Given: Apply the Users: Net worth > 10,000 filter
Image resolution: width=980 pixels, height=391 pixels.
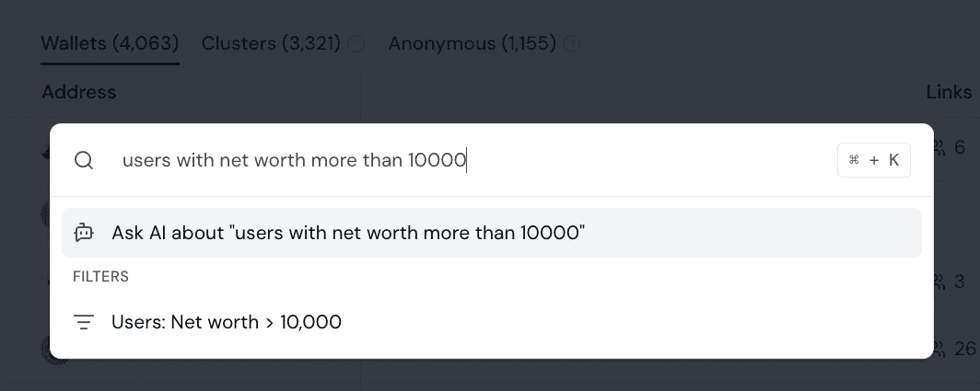Looking at the screenshot, I should point(491,322).
